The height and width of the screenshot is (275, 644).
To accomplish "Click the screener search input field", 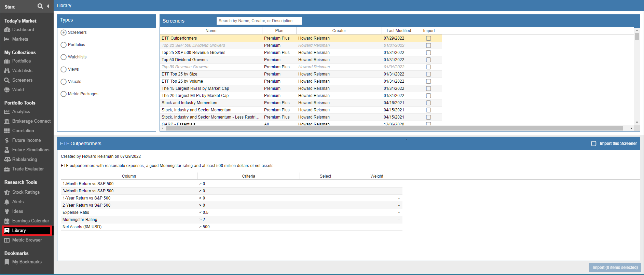I will (x=259, y=21).
